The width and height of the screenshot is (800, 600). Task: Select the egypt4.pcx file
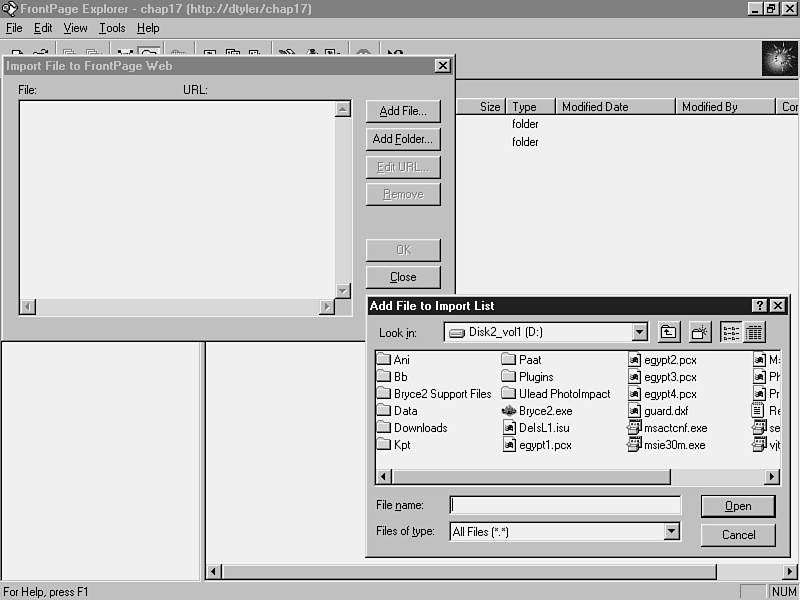point(662,394)
